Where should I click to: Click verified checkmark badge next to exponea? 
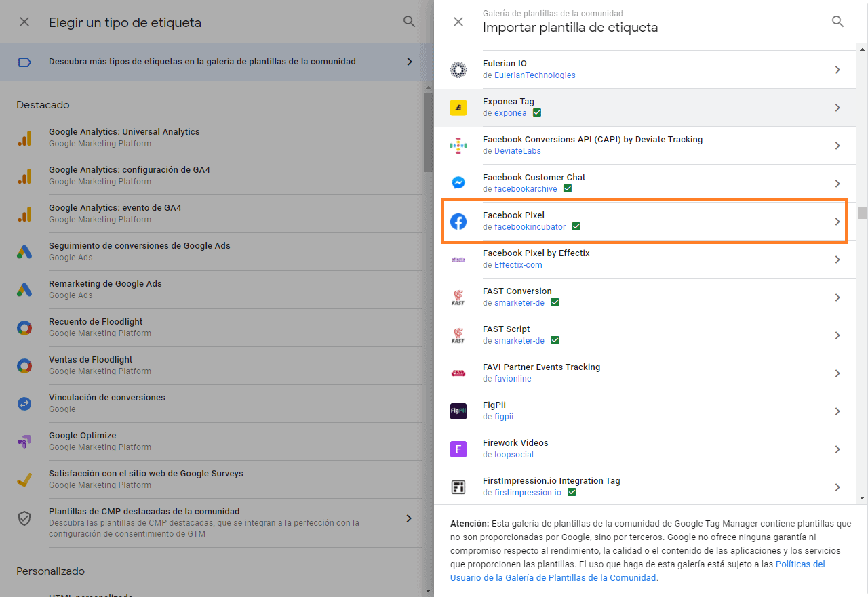pyautogui.click(x=537, y=113)
